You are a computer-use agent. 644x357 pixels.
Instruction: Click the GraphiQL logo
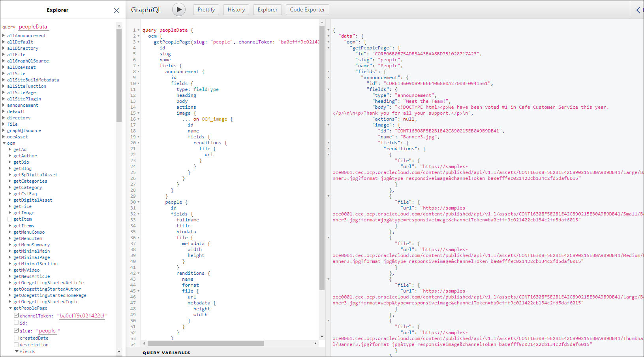[x=146, y=9]
